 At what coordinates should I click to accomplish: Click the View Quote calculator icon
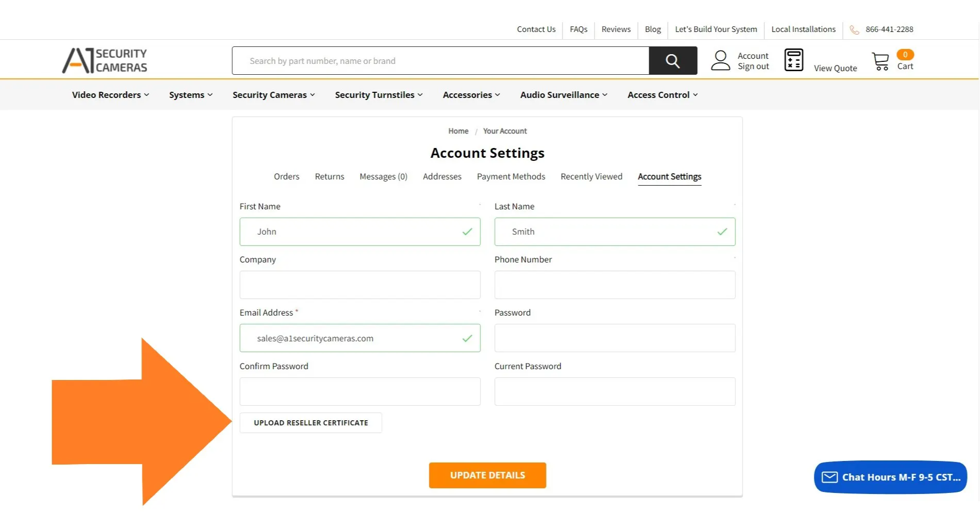pyautogui.click(x=793, y=59)
